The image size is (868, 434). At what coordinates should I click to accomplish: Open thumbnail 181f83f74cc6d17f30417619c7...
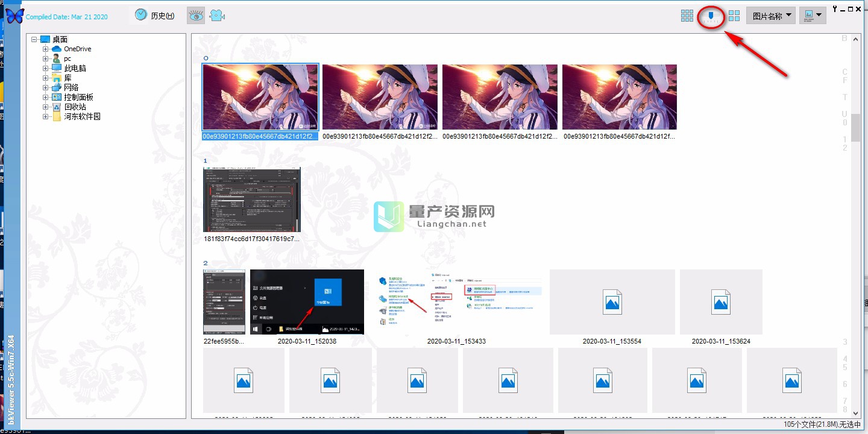[252, 200]
